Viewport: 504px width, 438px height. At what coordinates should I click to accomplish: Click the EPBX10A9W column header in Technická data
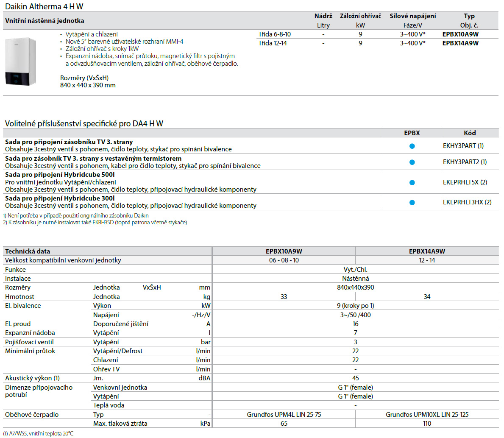point(284,251)
